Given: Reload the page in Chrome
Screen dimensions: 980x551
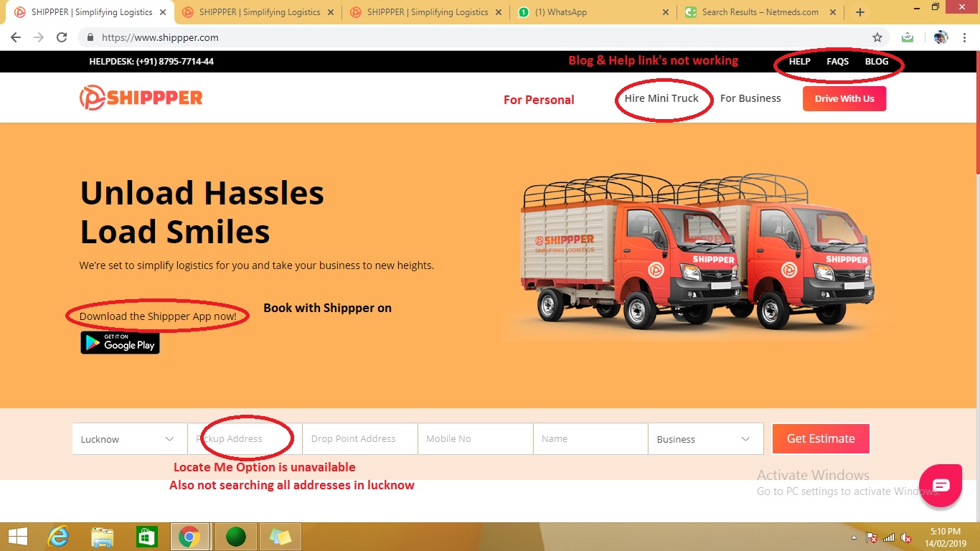Looking at the screenshot, I should click(x=62, y=37).
